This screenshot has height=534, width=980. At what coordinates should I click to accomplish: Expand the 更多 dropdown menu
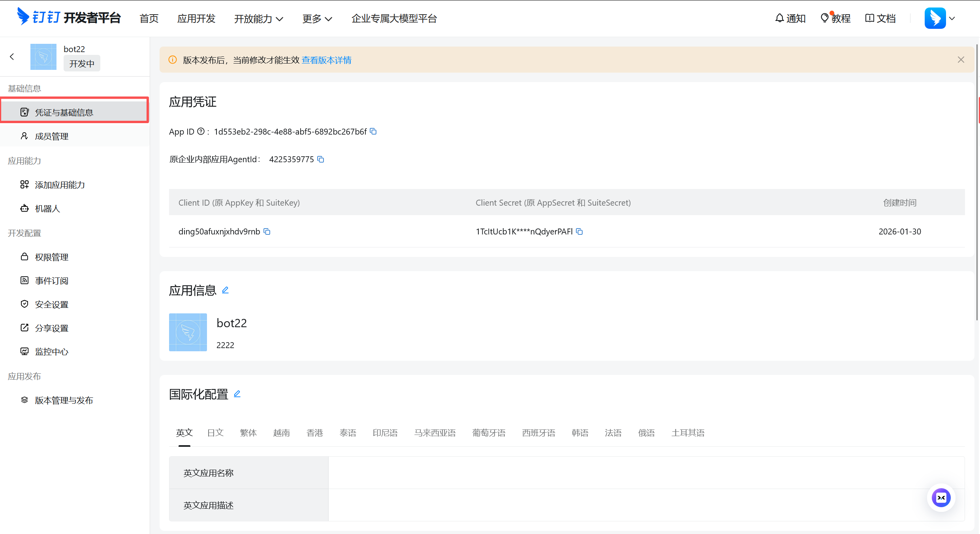point(317,19)
